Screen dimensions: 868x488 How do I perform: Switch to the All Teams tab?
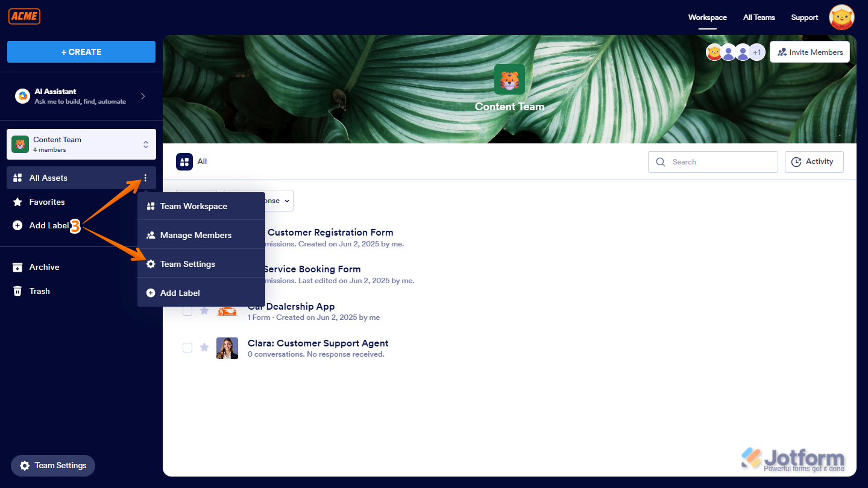tap(759, 17)
